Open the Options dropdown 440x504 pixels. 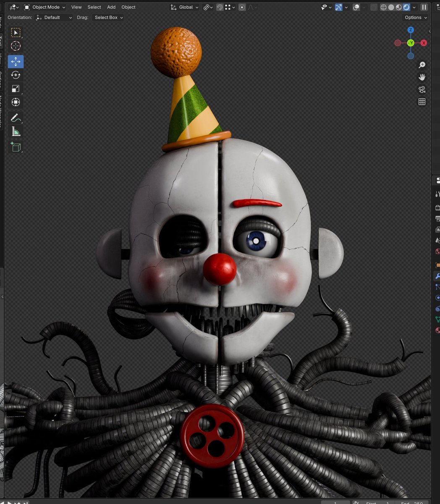pyautogui.click(x=416, y=18)
